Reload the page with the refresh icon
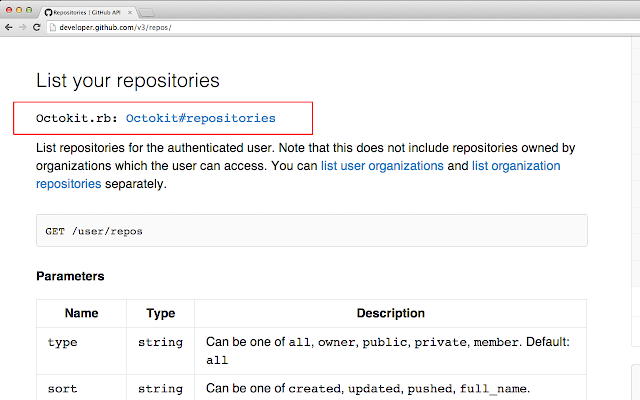 point(36,27)
